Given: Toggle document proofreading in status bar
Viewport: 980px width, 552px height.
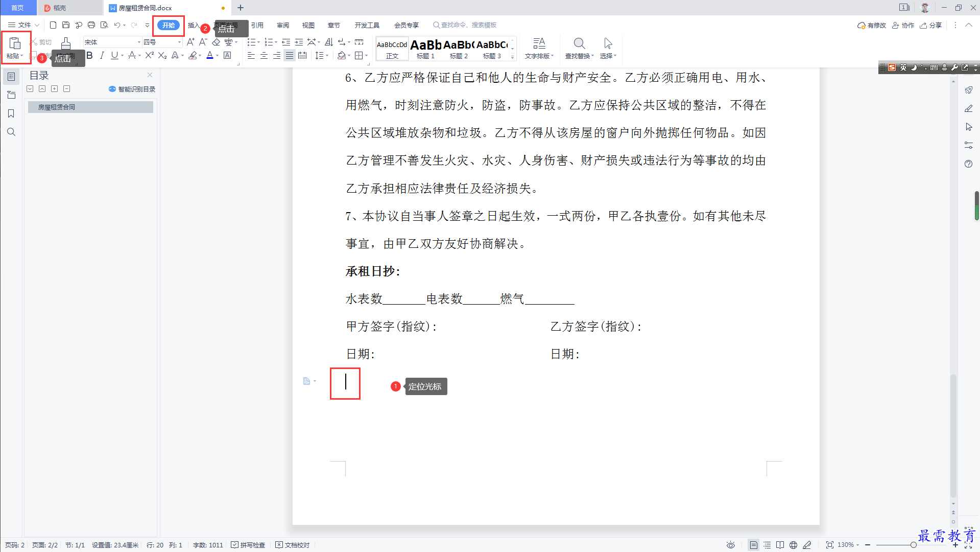Looking at the screenshot, I should [293, 545].
